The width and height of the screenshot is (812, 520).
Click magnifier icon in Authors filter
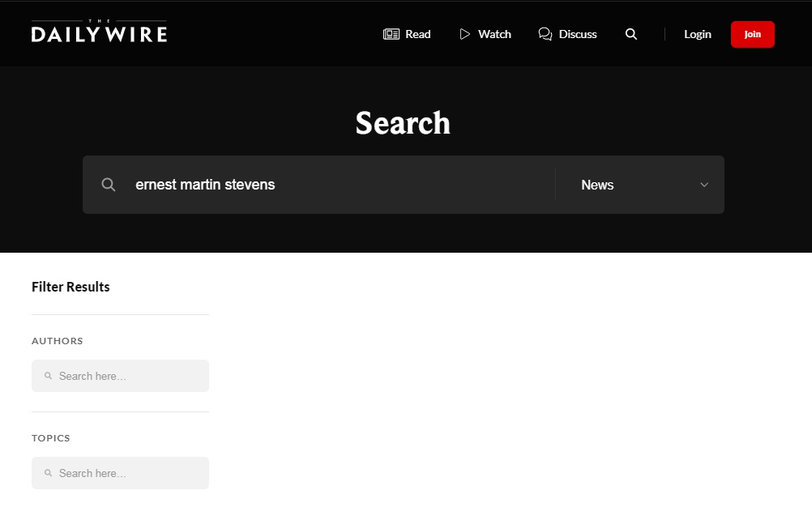coord(48,376)
